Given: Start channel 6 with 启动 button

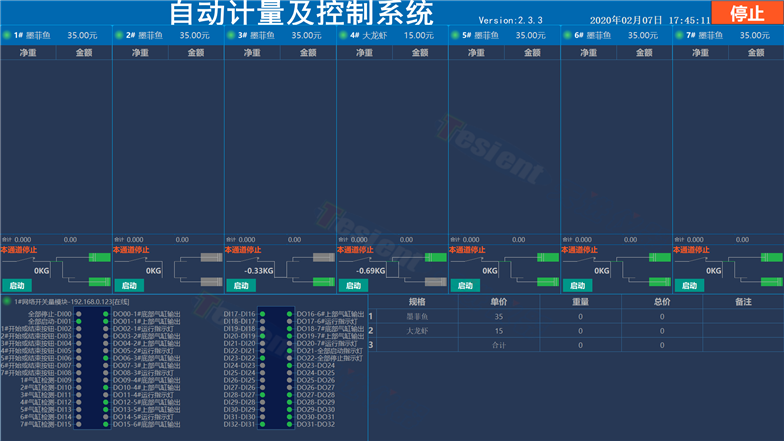Looking at the screenshot, I should (577, 285).
